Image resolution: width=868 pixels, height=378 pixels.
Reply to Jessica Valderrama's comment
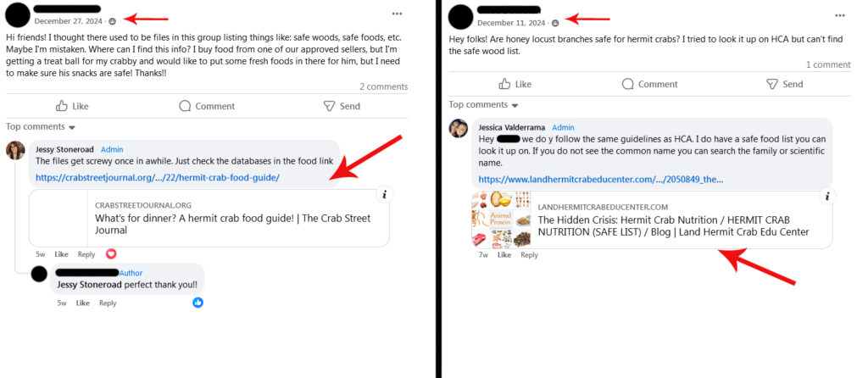[529, 254]
